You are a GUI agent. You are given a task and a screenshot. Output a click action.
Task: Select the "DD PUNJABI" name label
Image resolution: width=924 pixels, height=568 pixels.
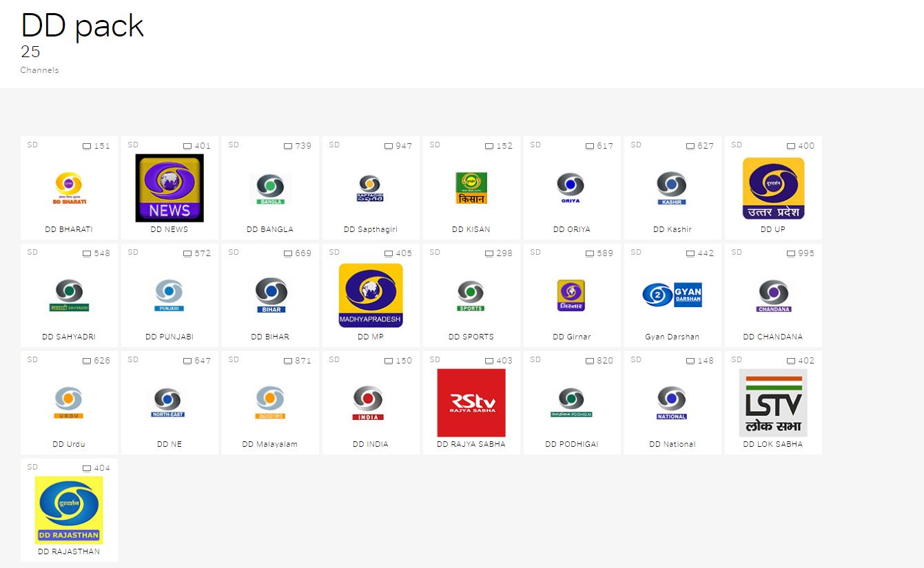[170, 337]
